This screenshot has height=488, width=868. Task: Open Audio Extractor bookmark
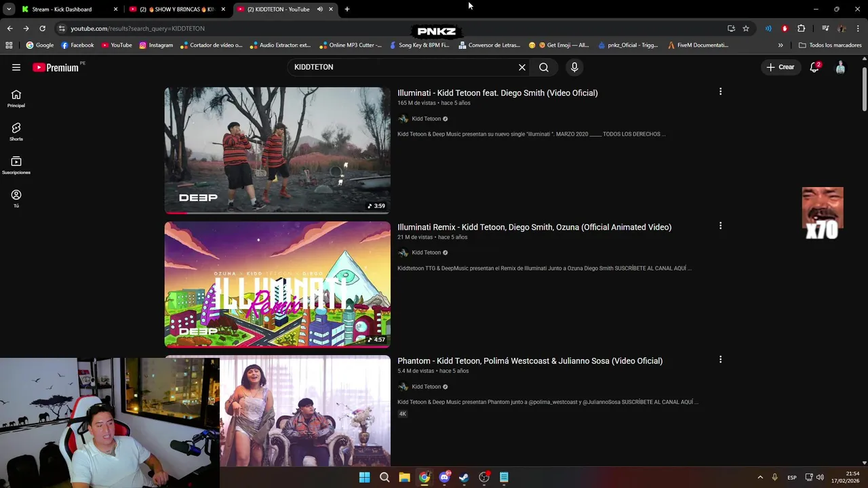279,45
